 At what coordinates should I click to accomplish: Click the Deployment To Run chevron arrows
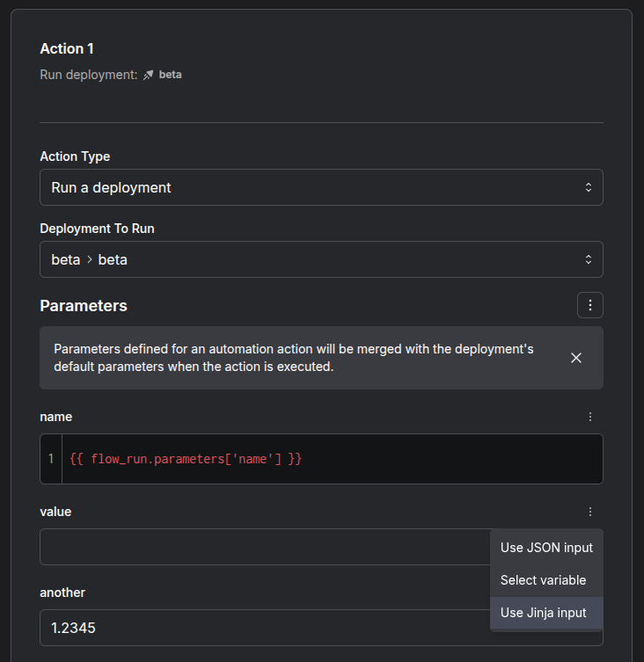[x=589, y=259]
